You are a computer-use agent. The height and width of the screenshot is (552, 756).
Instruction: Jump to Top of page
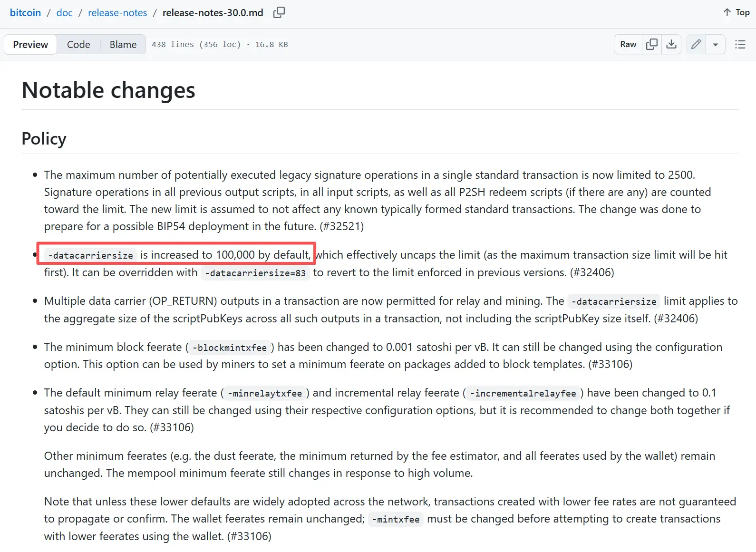pos(736,12)
